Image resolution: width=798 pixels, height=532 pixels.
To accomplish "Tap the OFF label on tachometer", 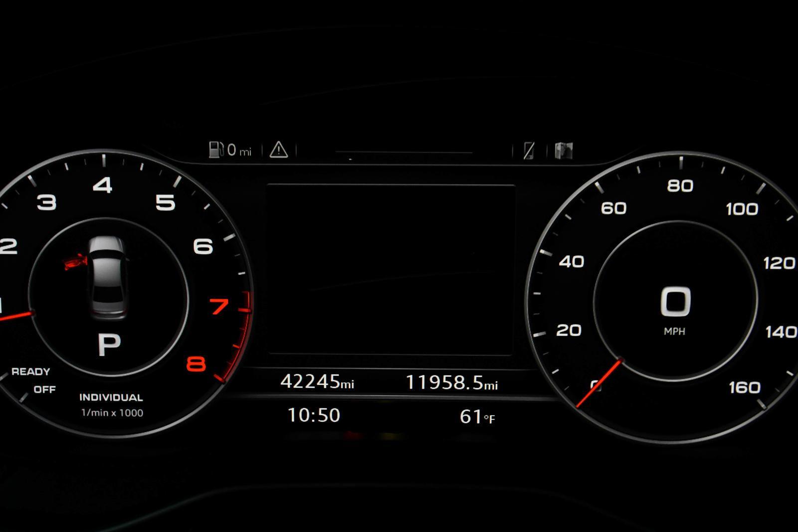I will (x=45, y=389).
